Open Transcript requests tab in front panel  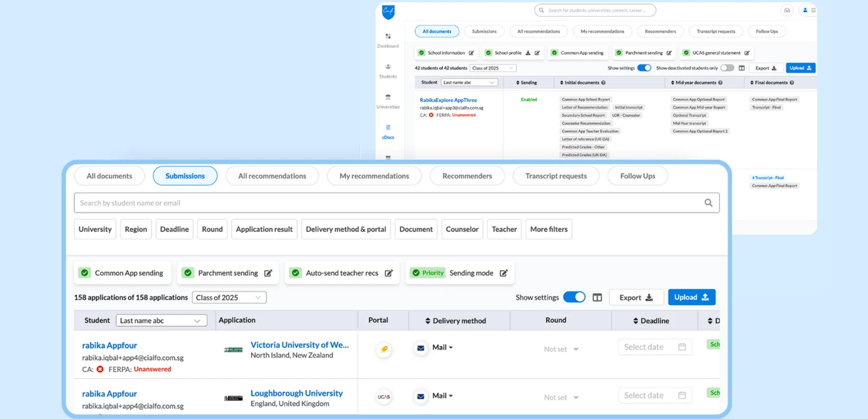pyautogui.click(x=556, y=176)
